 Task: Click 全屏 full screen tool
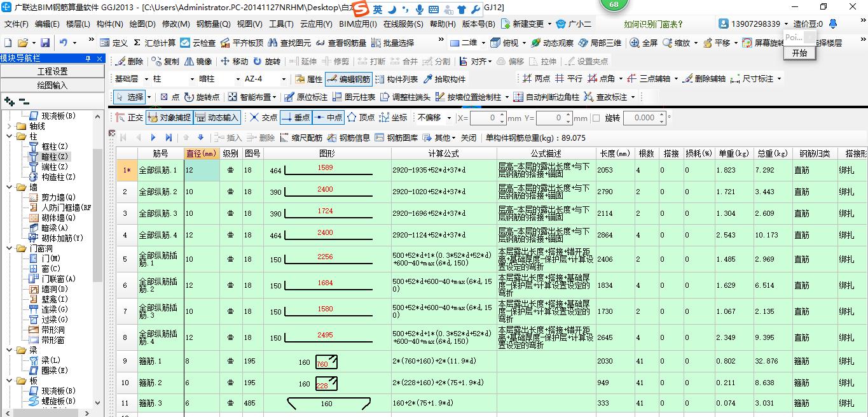(x=644, y=43)
